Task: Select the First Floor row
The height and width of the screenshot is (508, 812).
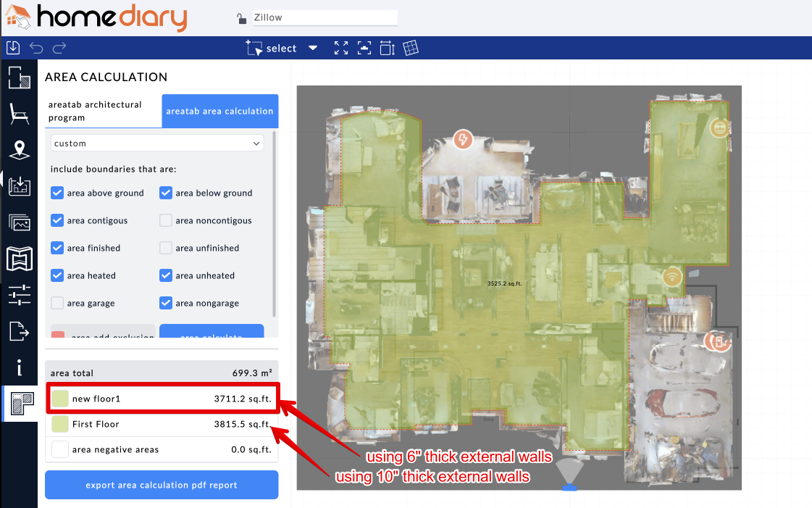Action: (162, 424)
